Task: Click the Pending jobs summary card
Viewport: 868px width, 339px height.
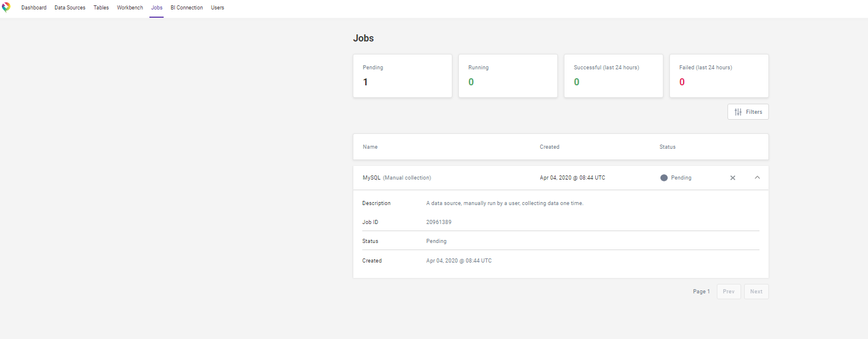Action: point(402,76)
